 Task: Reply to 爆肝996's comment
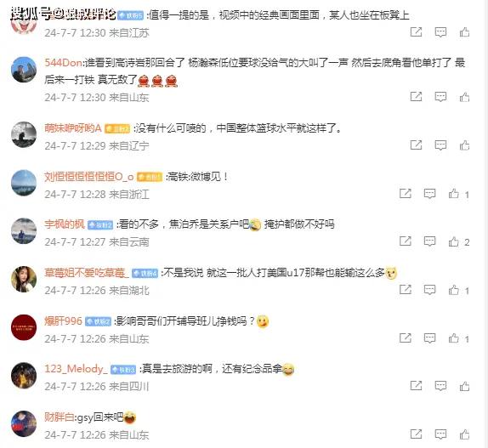coord(429,338)
